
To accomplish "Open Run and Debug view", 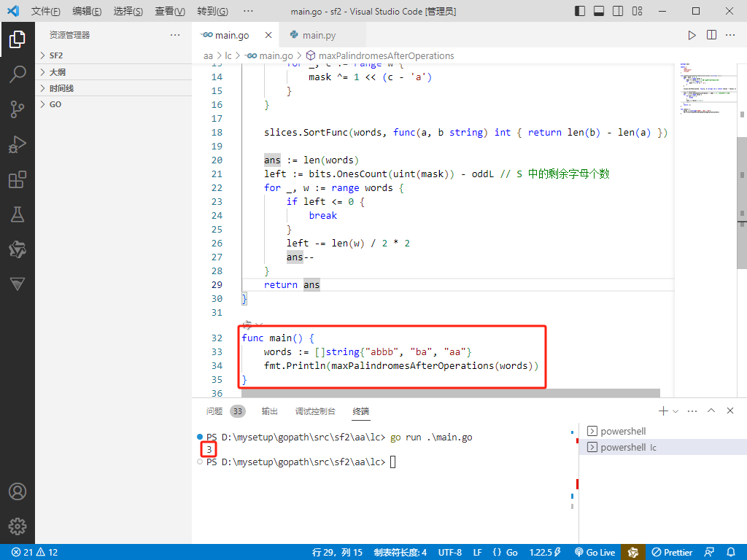I will tap(18, 144).
